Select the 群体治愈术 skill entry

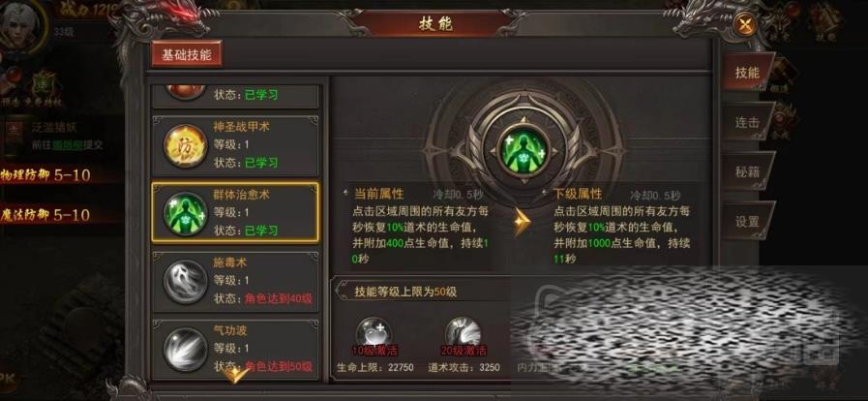pos(235,213)
